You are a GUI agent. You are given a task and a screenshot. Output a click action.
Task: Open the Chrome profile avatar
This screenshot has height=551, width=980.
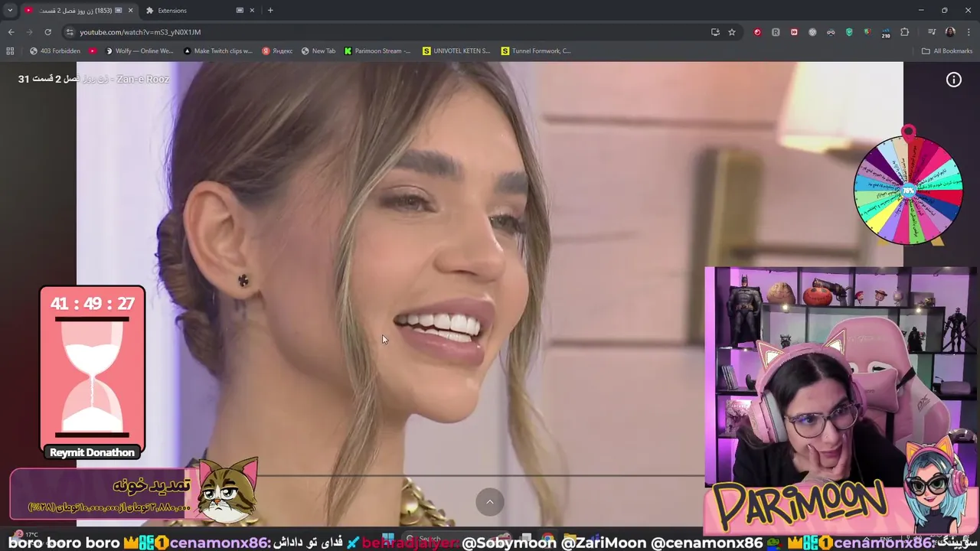[x=950, y=32]
